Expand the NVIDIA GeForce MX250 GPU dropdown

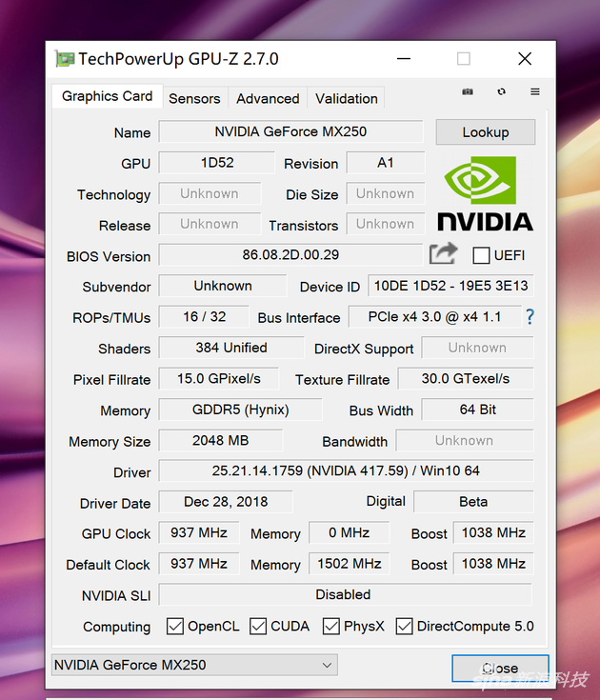[x=194, y=665]
